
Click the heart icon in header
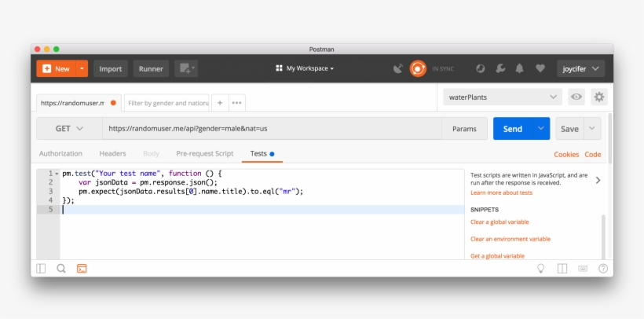[540, 68]
